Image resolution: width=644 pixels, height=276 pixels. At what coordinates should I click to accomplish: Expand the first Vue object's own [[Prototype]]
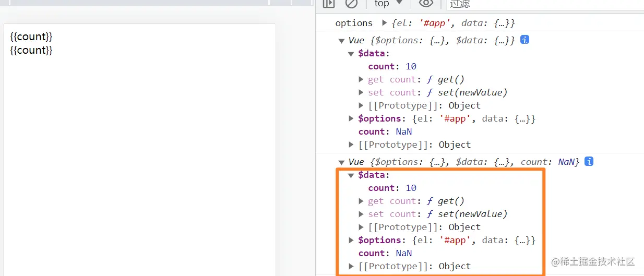coord(351,145)
